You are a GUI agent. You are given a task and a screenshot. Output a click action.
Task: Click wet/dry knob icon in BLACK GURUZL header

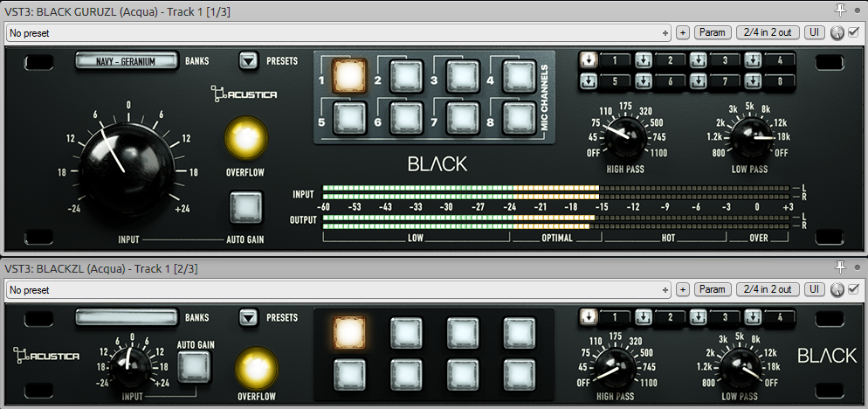[837, 33]
